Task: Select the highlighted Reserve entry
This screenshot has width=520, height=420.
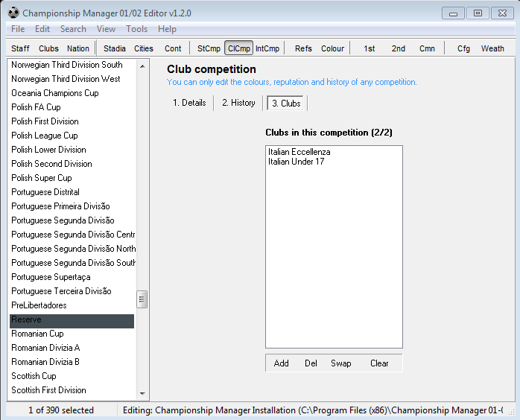Action: [72, 321]
